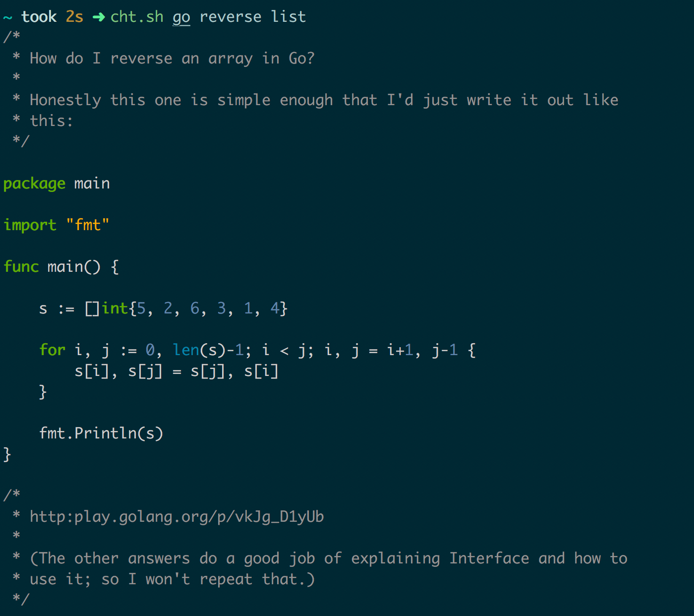Screen dimensions: 694x616
Task: Click the green prompt arrow
Action: coord(99,17)
